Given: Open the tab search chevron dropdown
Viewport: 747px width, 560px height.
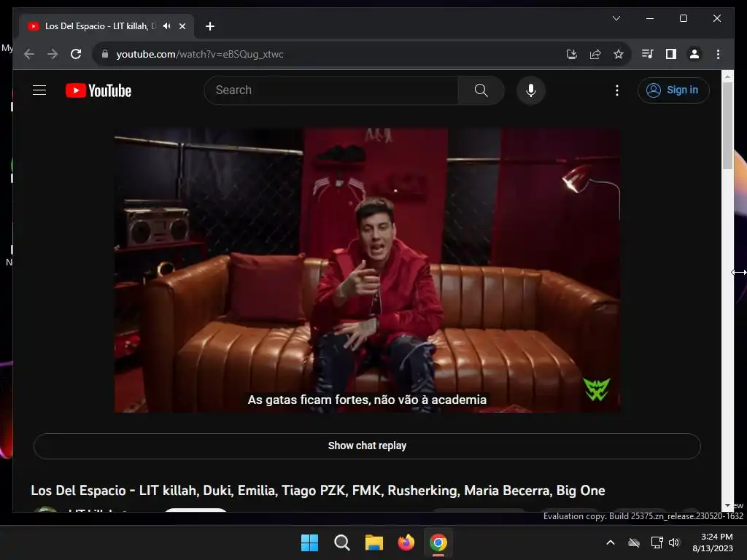Looking at the screenshot, I should 616,18.
